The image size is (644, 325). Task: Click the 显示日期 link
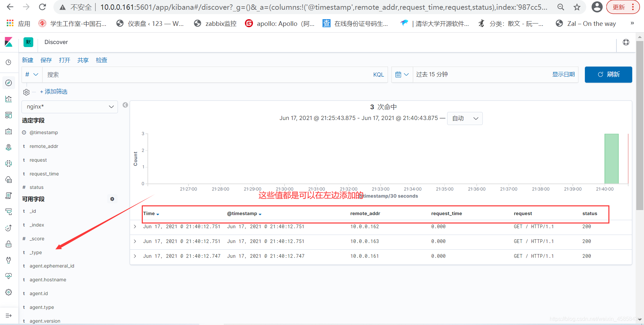(563, 75)
